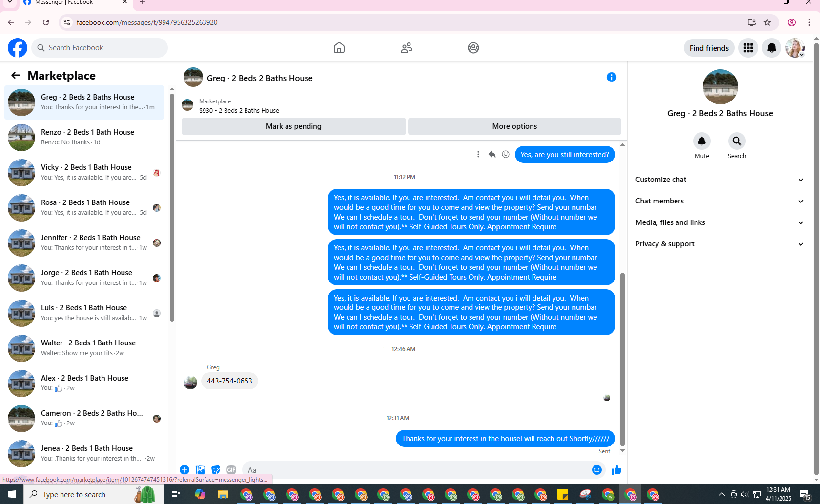
Task: Open new browser tab
Action: [x=143, y=2]
